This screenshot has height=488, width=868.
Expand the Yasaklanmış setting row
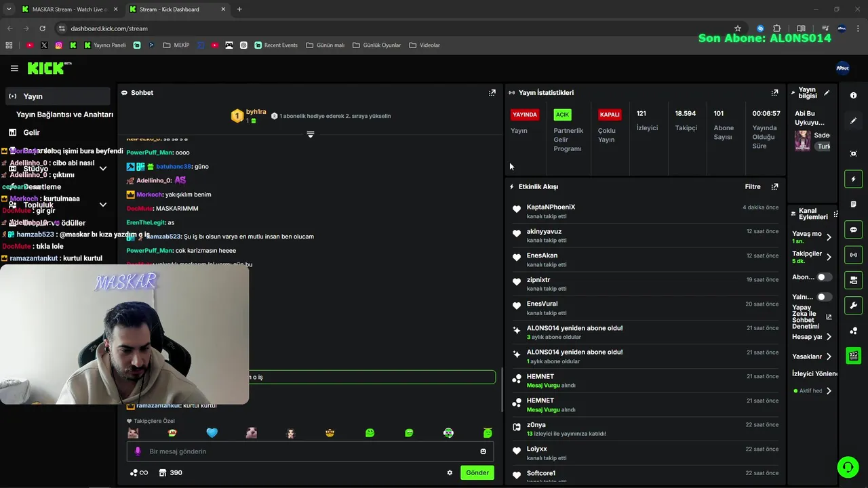[829, 357]
